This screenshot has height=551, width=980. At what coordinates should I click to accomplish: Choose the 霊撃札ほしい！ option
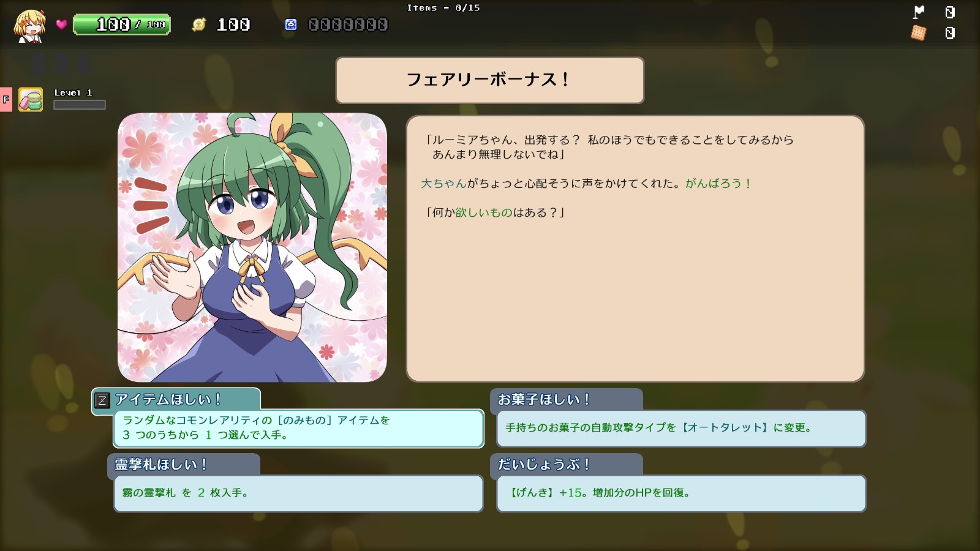295,483
